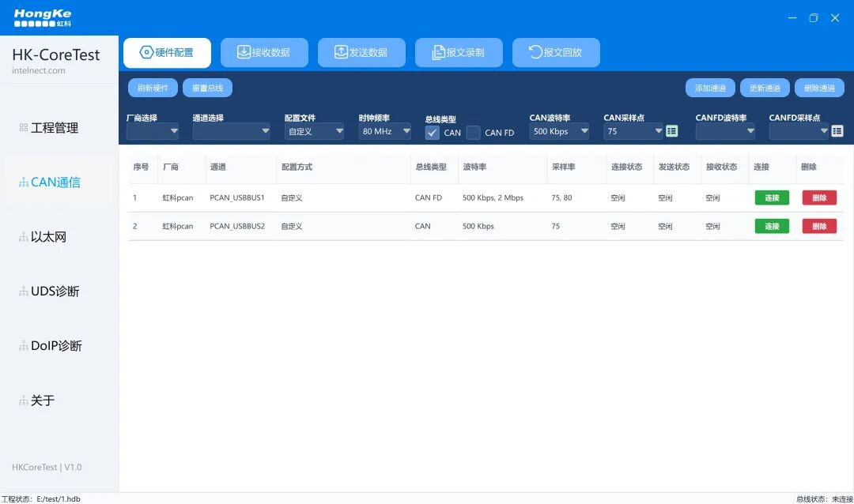Click the 添加通道 button
Viewport: 854px width, 504px height.
tap(710, 88)
